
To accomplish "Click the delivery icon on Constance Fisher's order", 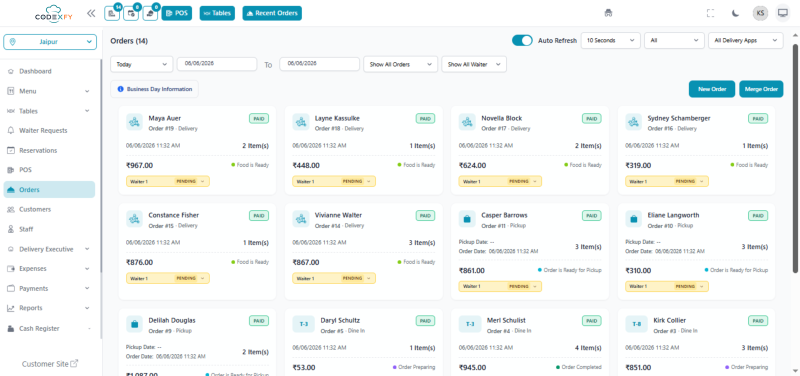I will pos(134,219).
